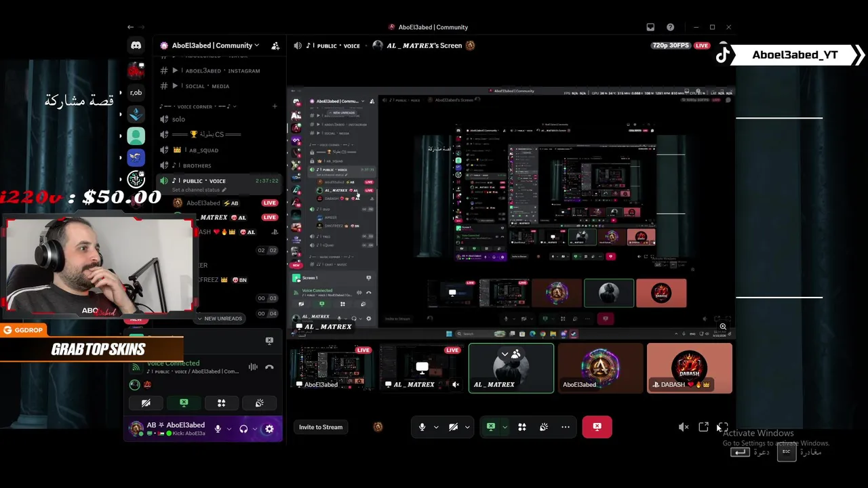Open Soundboard in the stream control bar
This screenshot has height=488, width=868.
(544, 427)
